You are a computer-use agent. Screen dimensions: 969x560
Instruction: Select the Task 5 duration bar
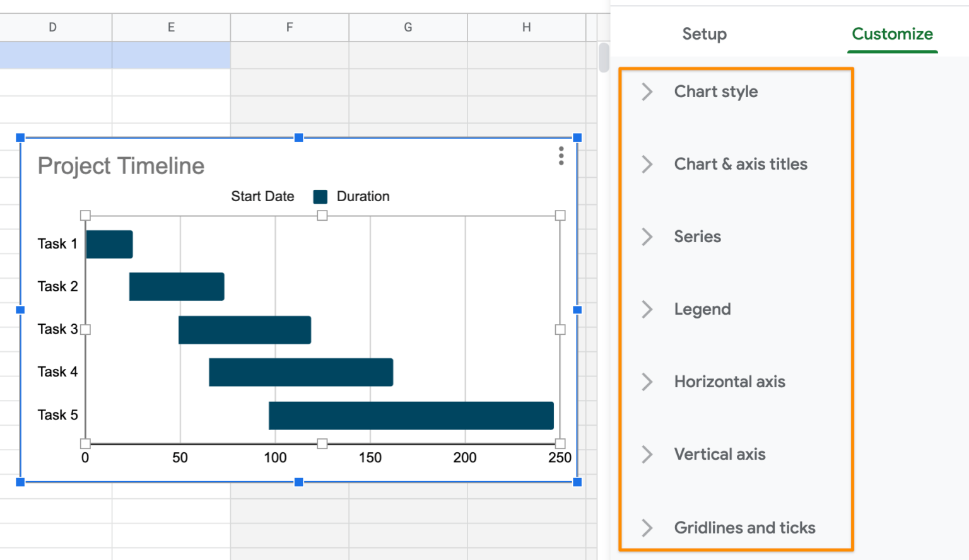point(411,415)
